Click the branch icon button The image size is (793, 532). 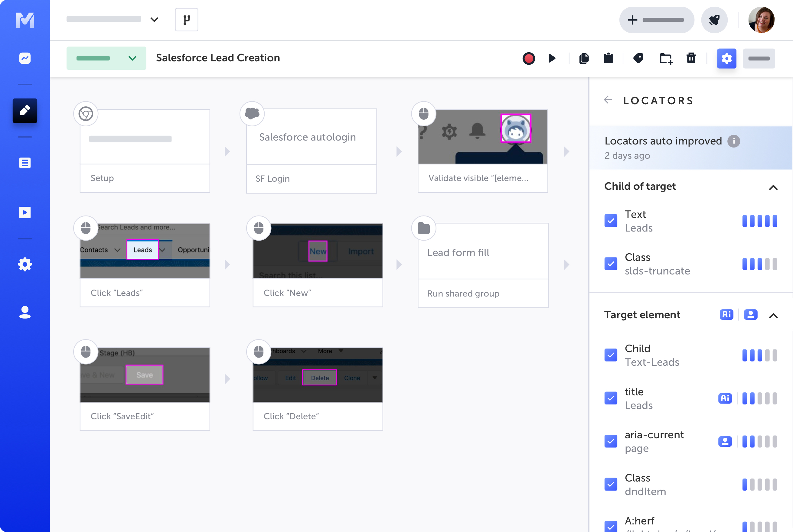(x=186, y=20)
